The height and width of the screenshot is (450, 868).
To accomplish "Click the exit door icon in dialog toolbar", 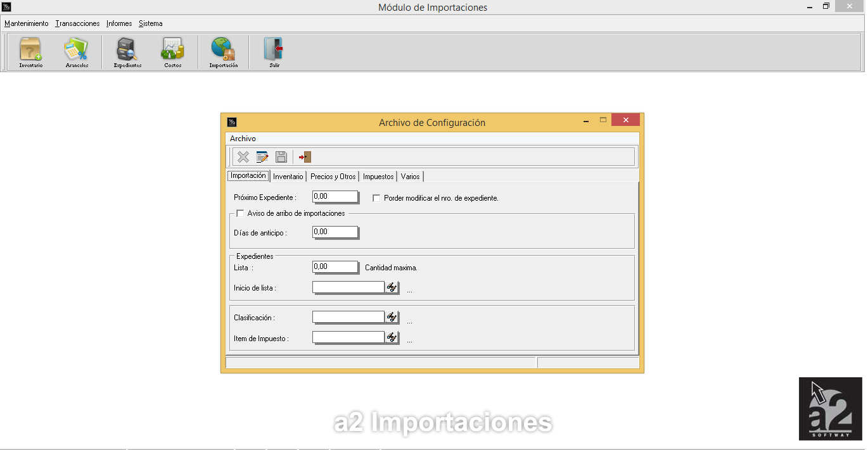I will [305, 157].
